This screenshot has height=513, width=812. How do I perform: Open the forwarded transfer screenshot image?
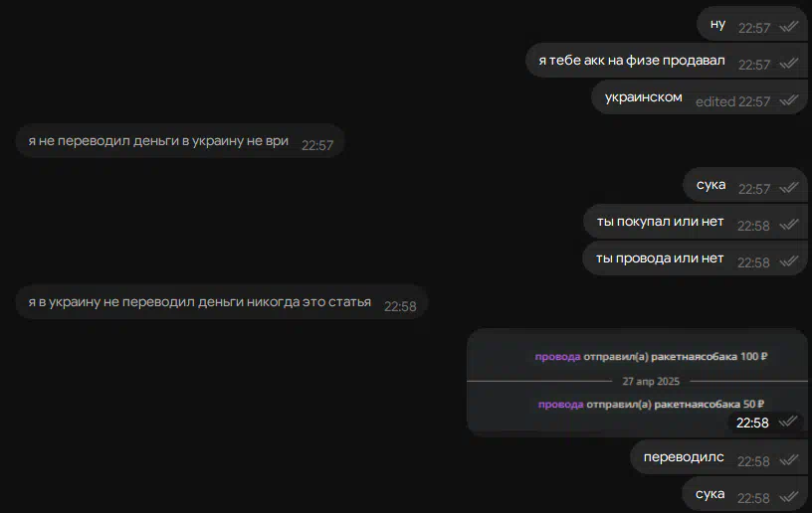637,382
